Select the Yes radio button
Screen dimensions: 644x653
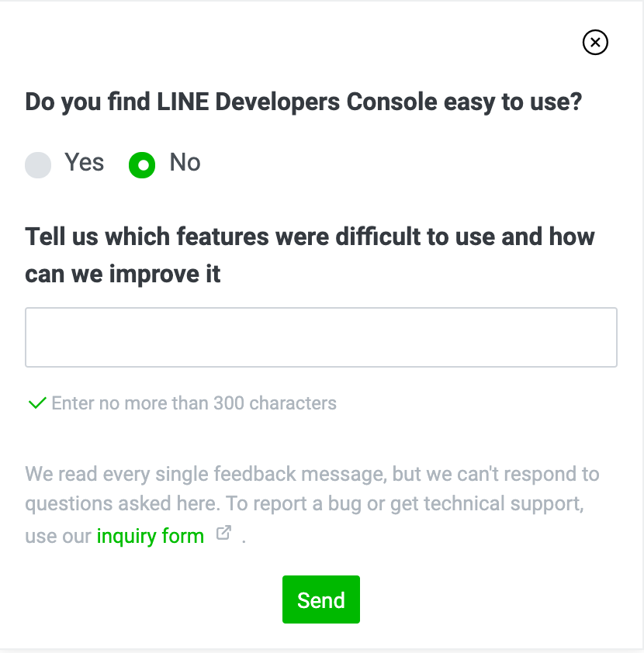[x=38, y=164]
